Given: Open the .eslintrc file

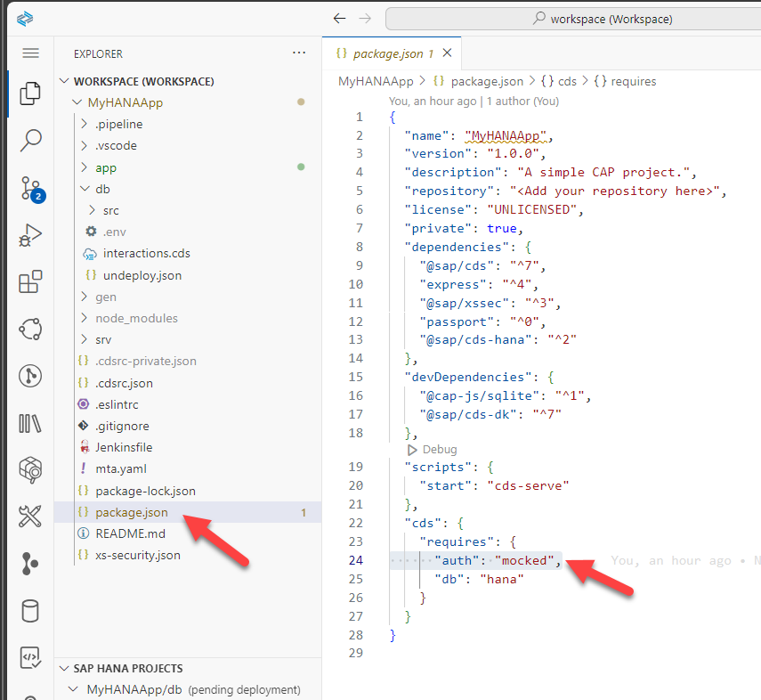Looking at the screenshot, I should (x=117, y=404).
